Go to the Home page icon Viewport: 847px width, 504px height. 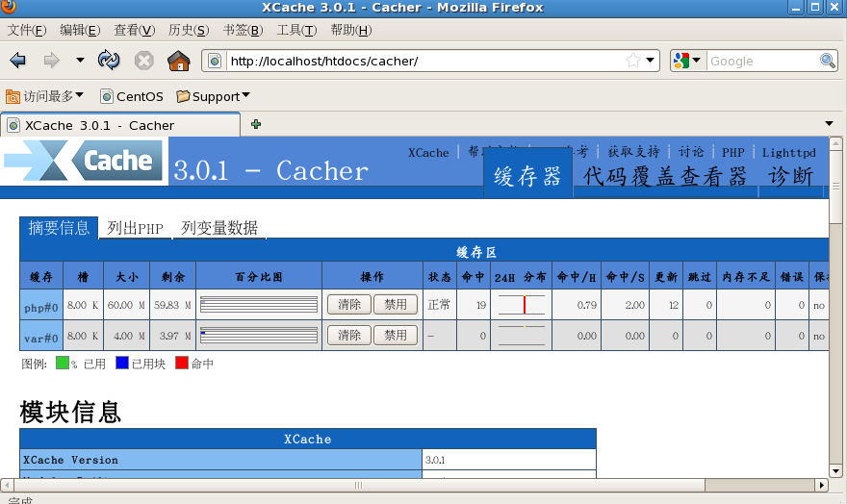tap(179, 61)
